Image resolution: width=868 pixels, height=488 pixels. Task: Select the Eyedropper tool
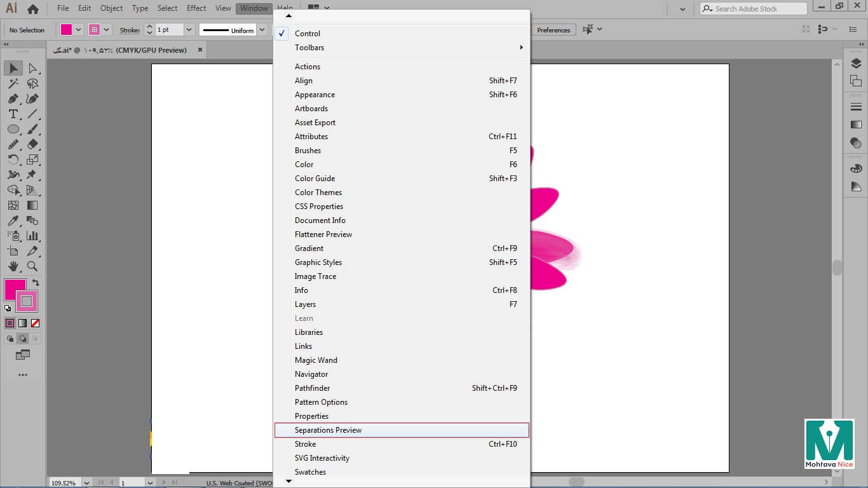(x=13, y=220)
